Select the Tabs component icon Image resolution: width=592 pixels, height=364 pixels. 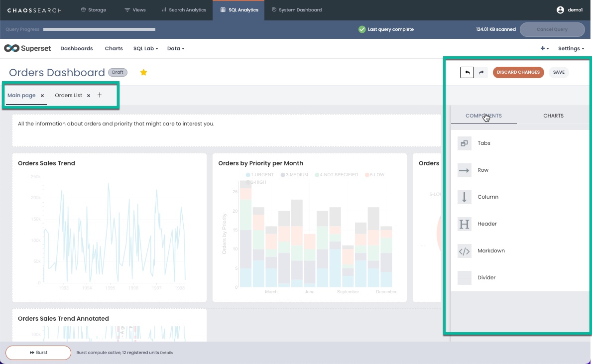[465, 143]
